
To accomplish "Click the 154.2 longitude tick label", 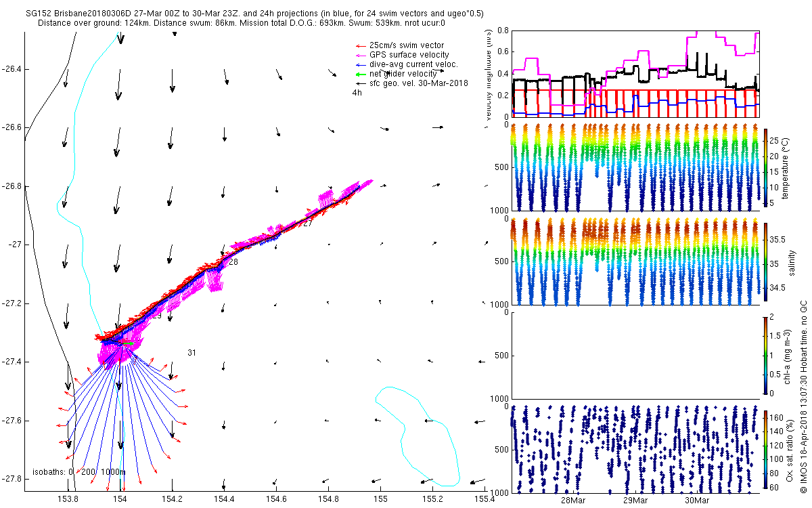I will pos(173,499).
